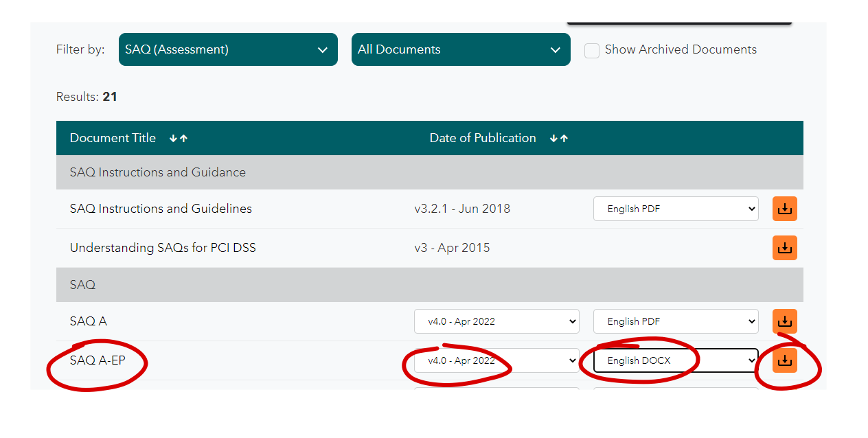Download the SAQ Instructions and Guidelines document

click(784, 209)
